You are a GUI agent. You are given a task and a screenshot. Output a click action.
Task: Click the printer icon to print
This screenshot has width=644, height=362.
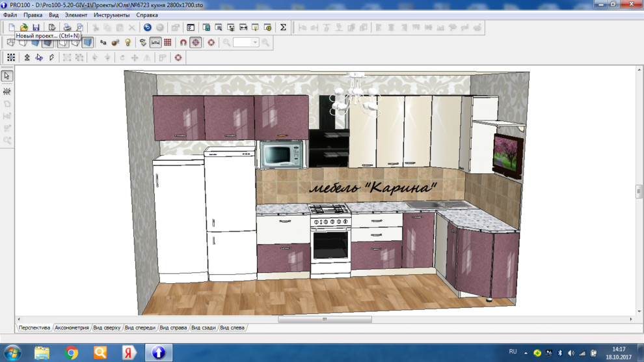67,27
